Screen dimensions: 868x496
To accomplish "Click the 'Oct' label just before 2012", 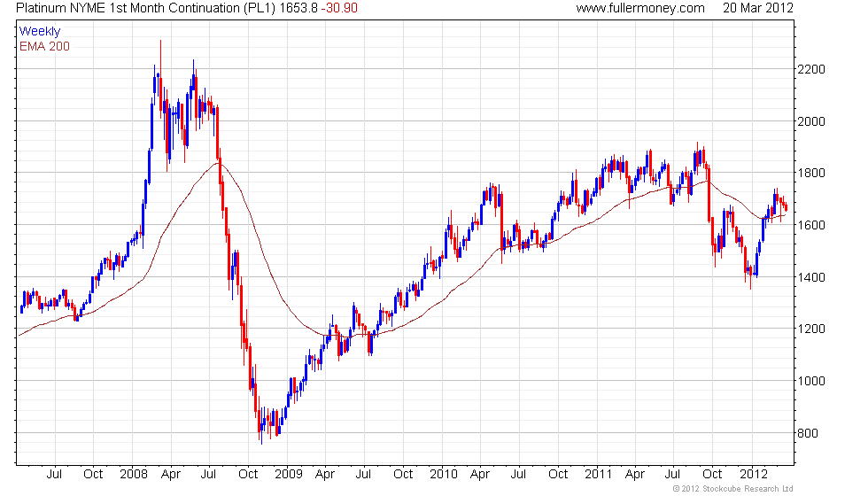I will coord(712,475).
